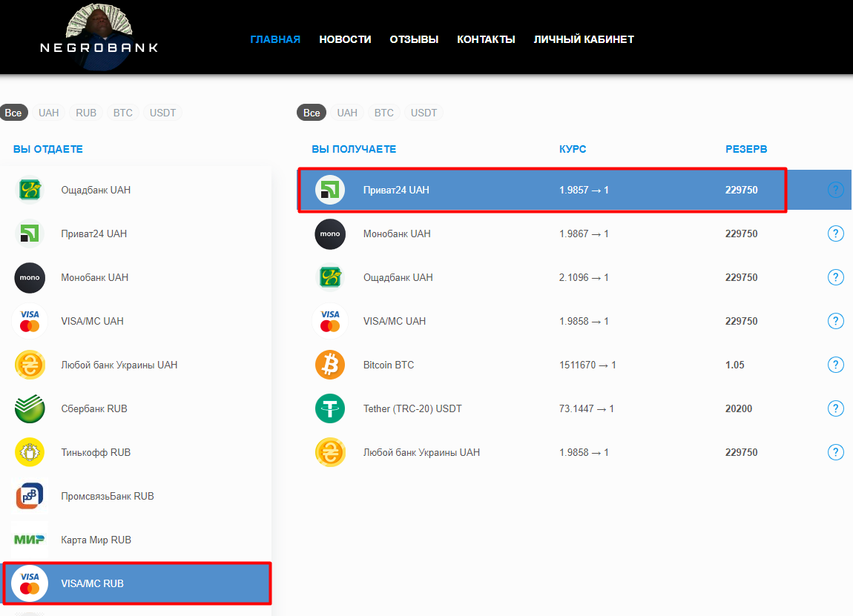The height and width of the screenshot is (616, 853).
Task: Open the ОТЗЫВЫ menu item
Action: click(x=414, y=39)
